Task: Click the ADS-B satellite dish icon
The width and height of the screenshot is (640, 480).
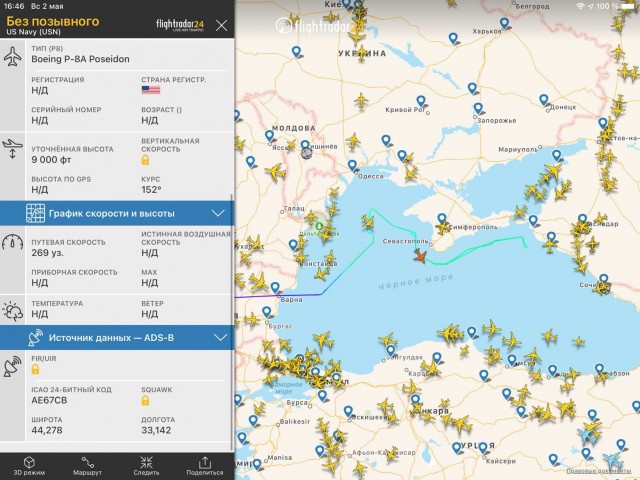Action: point(36,338)
